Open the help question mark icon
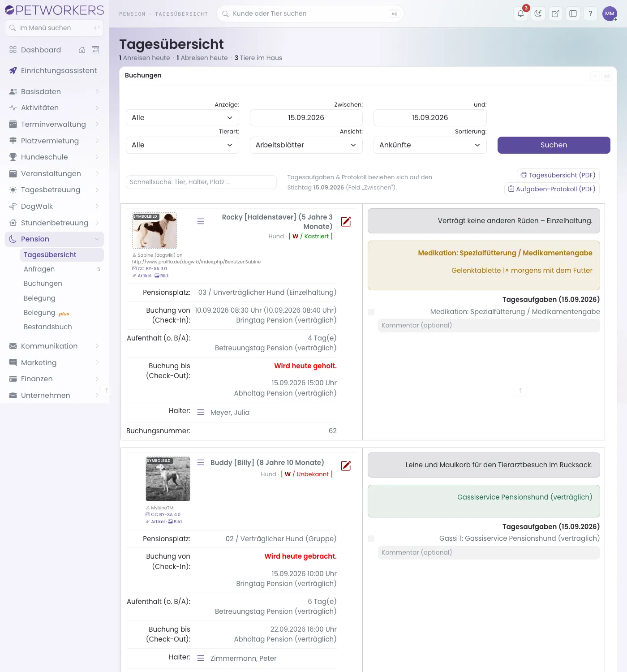Viewport: 627px width, 672px height. 590,13
